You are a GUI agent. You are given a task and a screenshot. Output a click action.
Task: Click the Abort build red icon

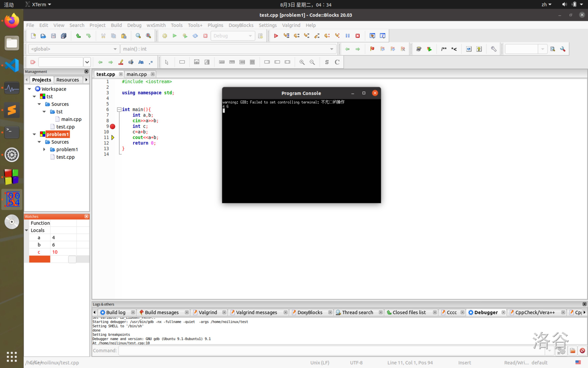pos(206,36)
